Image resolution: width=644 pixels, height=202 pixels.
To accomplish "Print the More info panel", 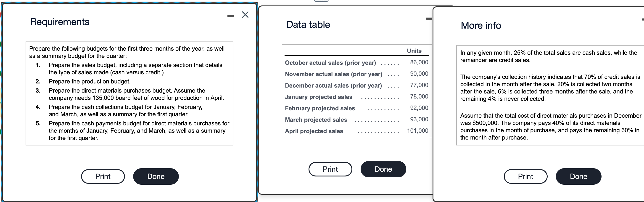I will 525,176.
